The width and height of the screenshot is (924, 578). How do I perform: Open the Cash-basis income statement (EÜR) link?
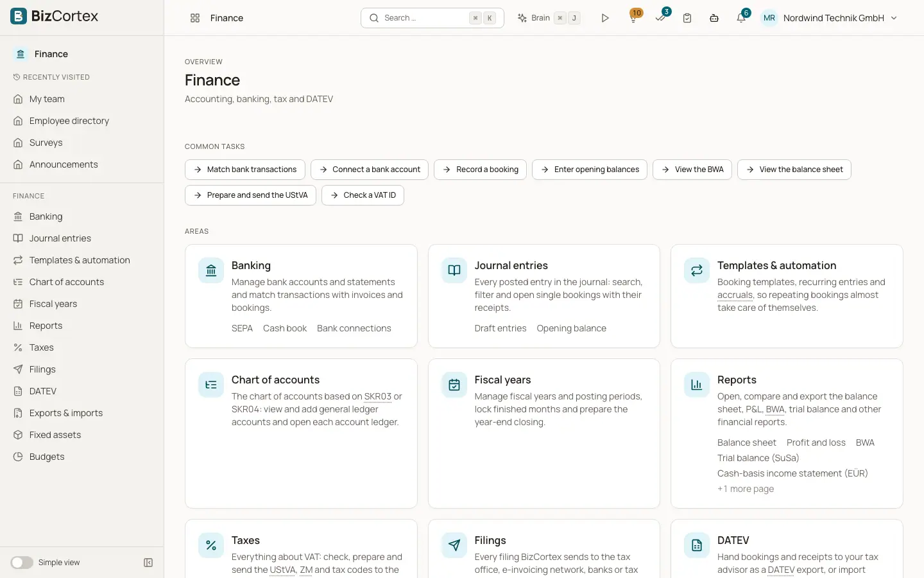click(792, 473)
